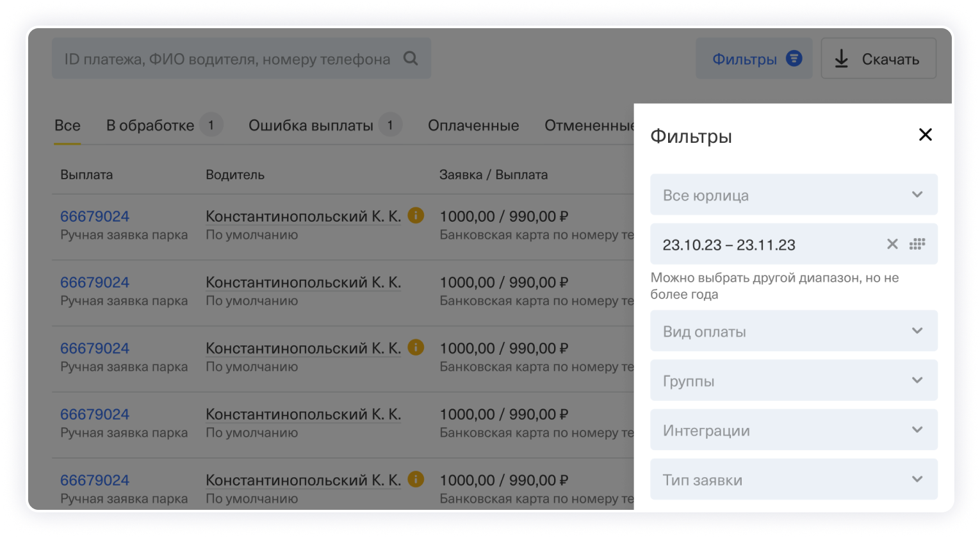Switch to the В обработке tab

tap(150, 126)
